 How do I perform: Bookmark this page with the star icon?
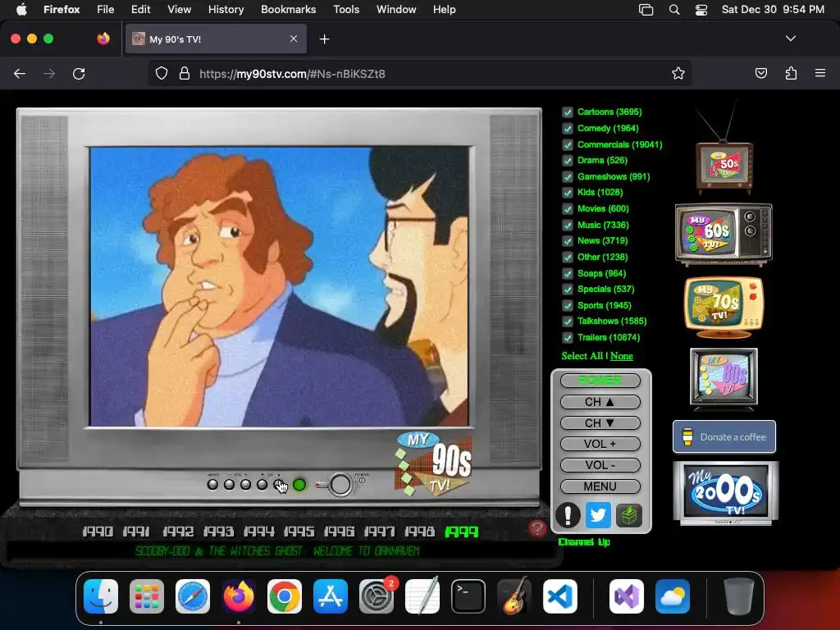(x=678, y=73)
